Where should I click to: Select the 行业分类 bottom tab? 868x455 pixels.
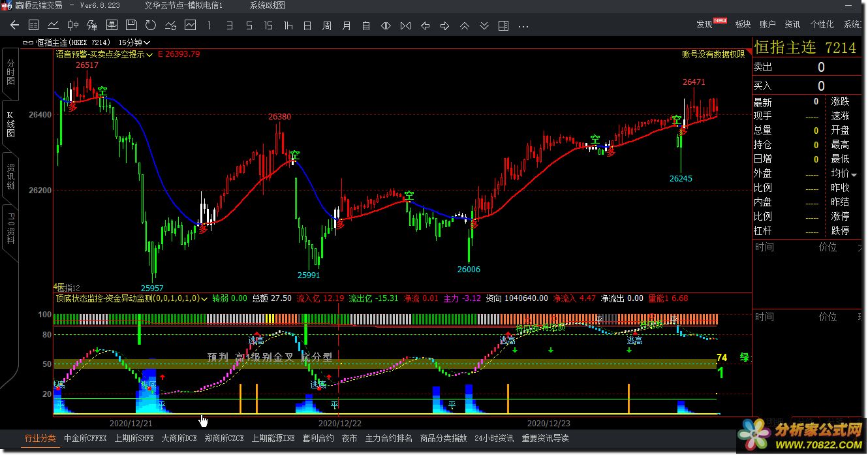click(40, 438)
